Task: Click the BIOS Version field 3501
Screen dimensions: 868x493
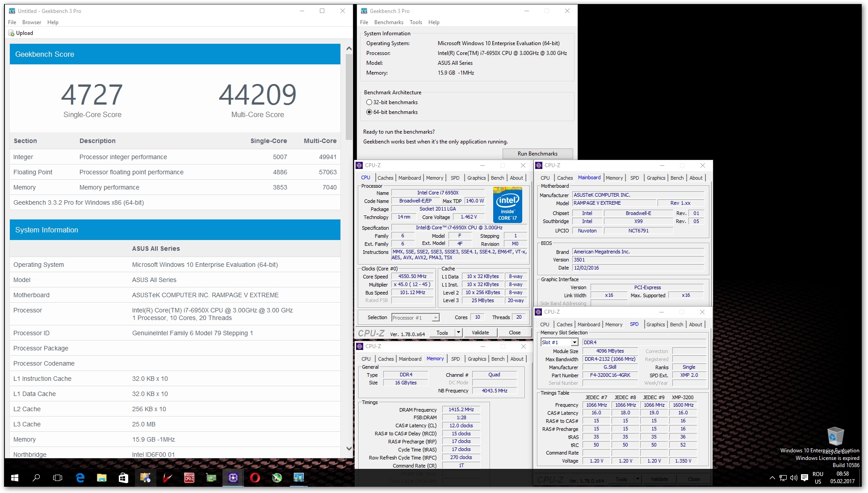Action: coord(638,260)
